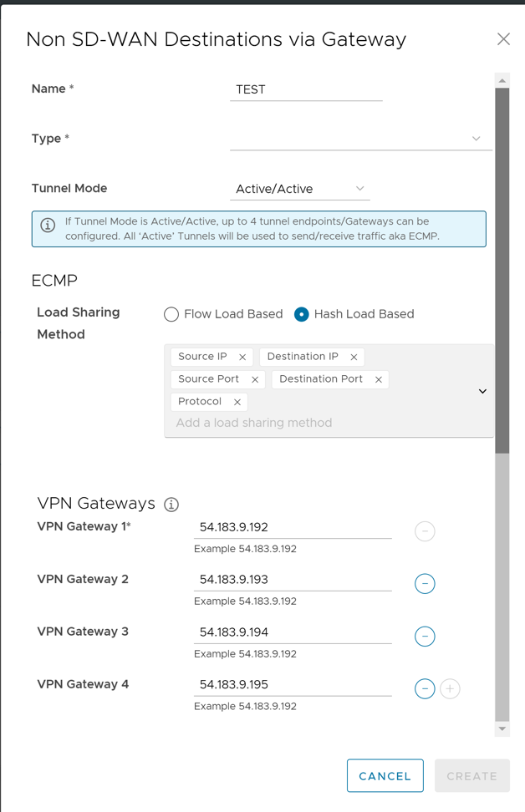The width and height of the screenshot is (525, 812).
Task: Click the VPN Gateways info icon
Action: click(x=171, y=505)
